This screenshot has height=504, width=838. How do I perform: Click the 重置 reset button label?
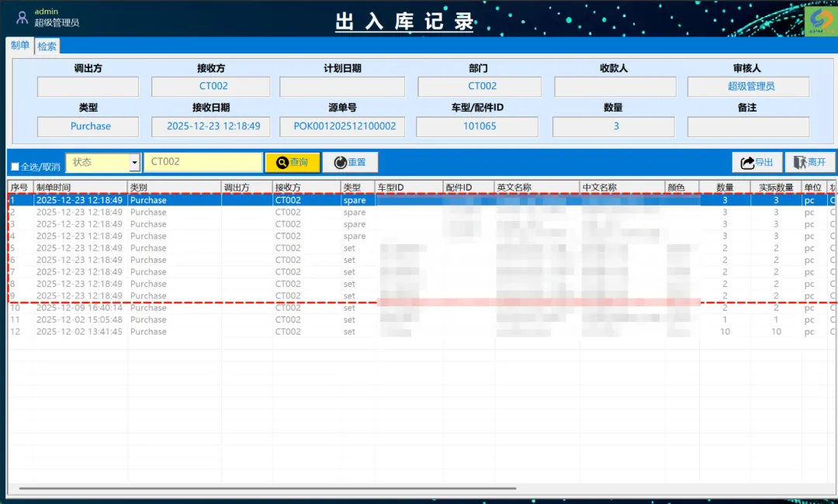point(357,162)
